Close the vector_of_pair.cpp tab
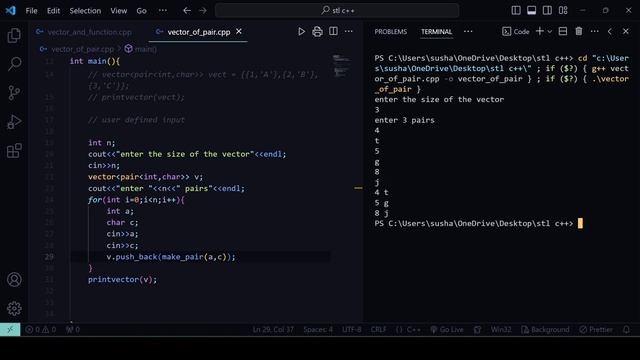The width and height of the screenshot is (640, 360). [239, 31]
